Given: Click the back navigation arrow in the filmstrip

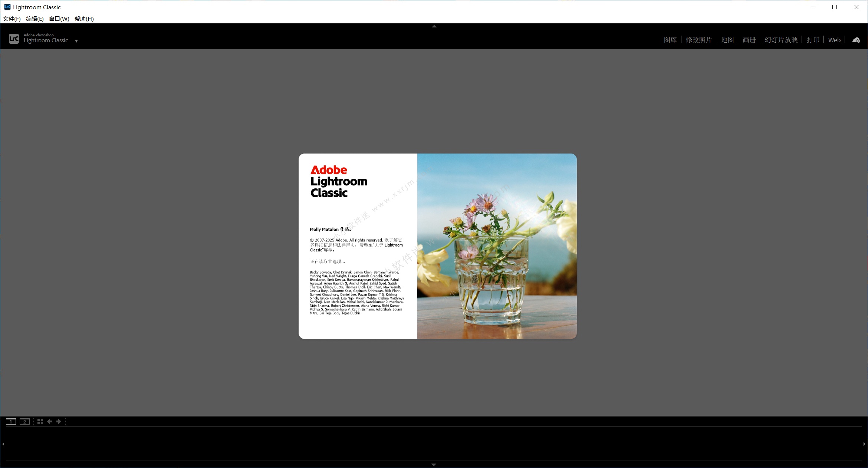Looking at the screenshot, I should point(50,421).
